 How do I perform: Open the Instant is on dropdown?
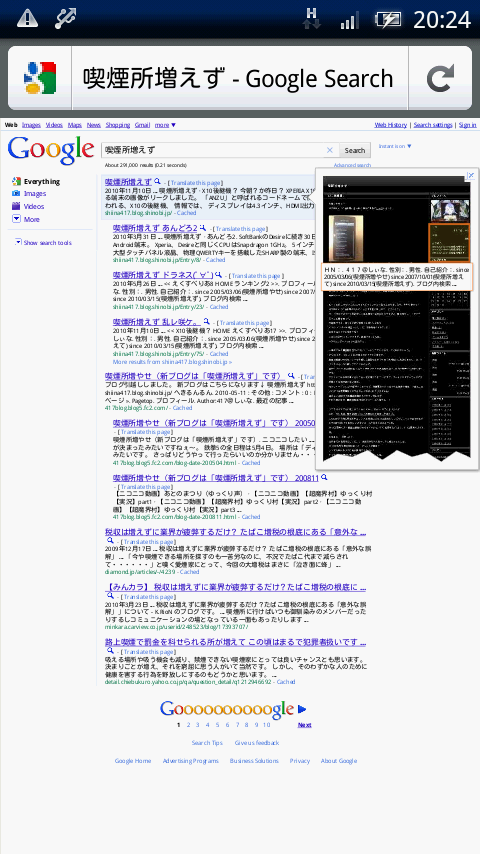click(395, 146)
